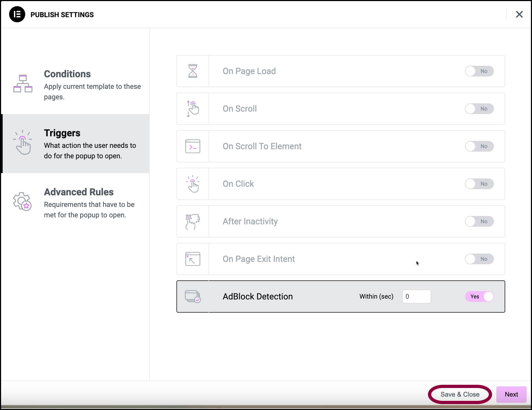The image size is (532, 410).
Task: Toggle On Page Exit Intent to Yes
Action: pyautogui.click(x=479, y=259)
